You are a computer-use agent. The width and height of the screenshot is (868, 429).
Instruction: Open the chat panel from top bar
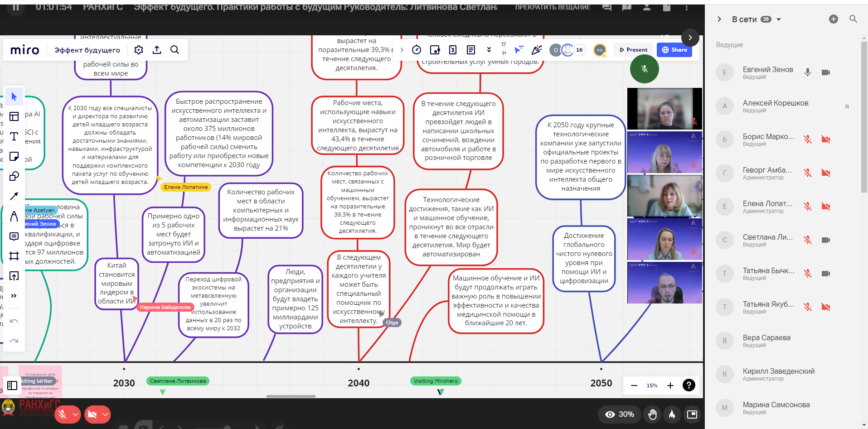click(606, 7)
